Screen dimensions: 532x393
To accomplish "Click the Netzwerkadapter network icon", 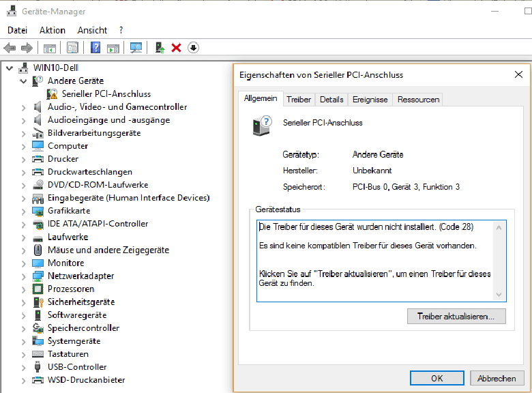I will coord(38,276).
